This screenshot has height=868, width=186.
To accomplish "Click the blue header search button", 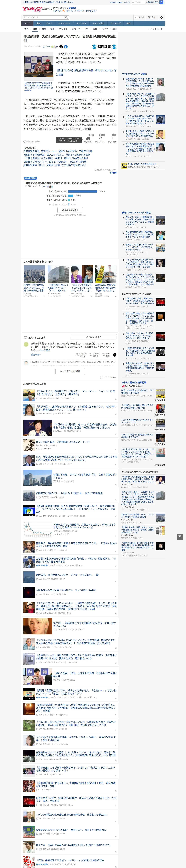I will [x=161, y=2].
